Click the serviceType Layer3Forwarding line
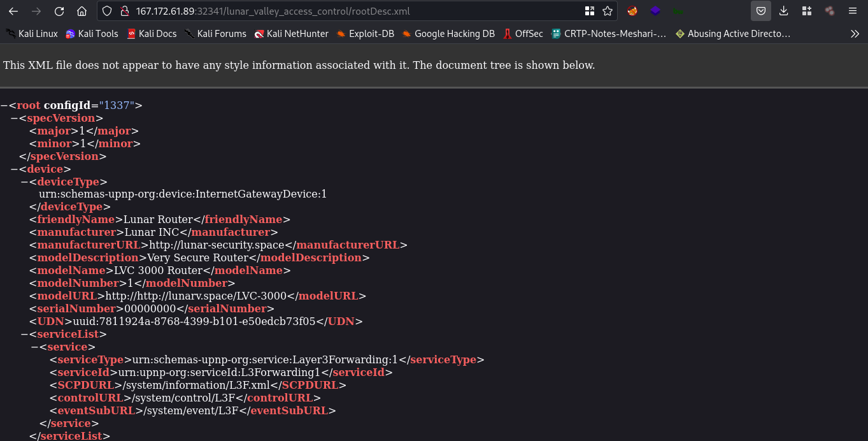The width and height of the screenshot is (868, 441). click(267, 359)
